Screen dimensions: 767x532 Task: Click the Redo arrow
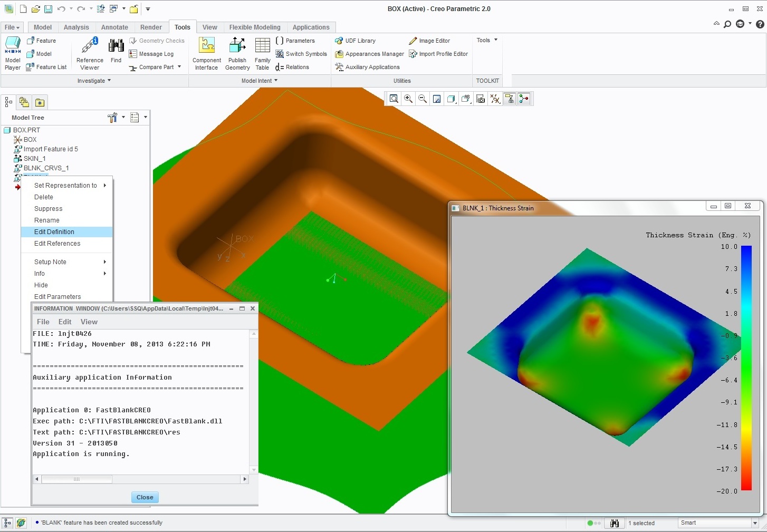[x=81, y=9]
